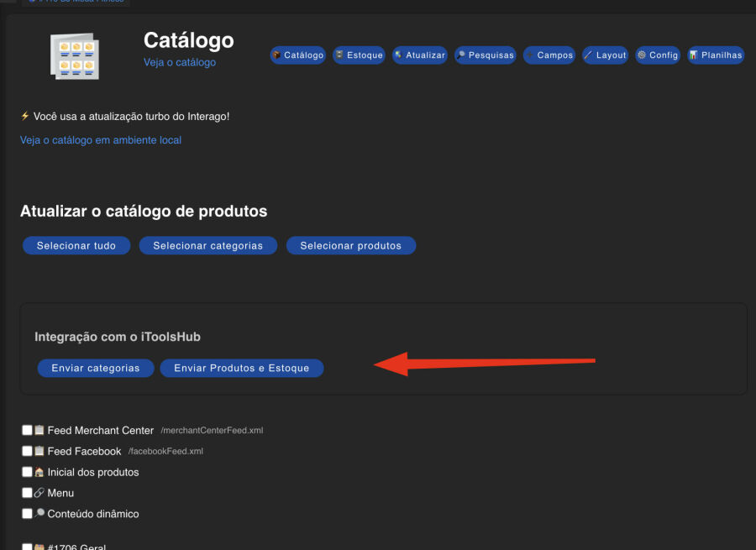Image resolution: width=756 pixels, height=550 pixels.
Task: Click the magnifier icon beside Conteúdo dinâmico
Action: coord(39,513)
